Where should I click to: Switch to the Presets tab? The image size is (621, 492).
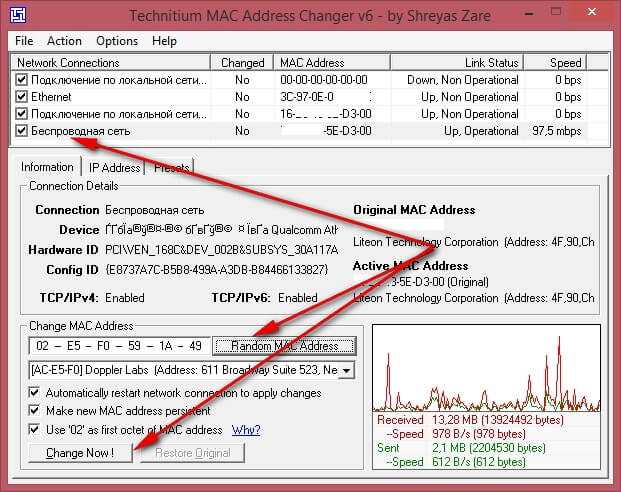coord(171,168)
